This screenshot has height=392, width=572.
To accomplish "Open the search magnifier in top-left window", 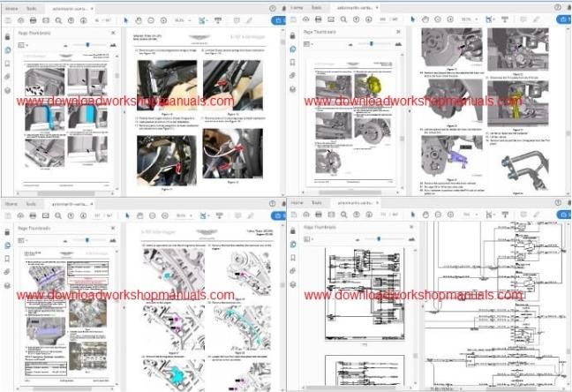I will pyautogui.click(x=58, y=20).
